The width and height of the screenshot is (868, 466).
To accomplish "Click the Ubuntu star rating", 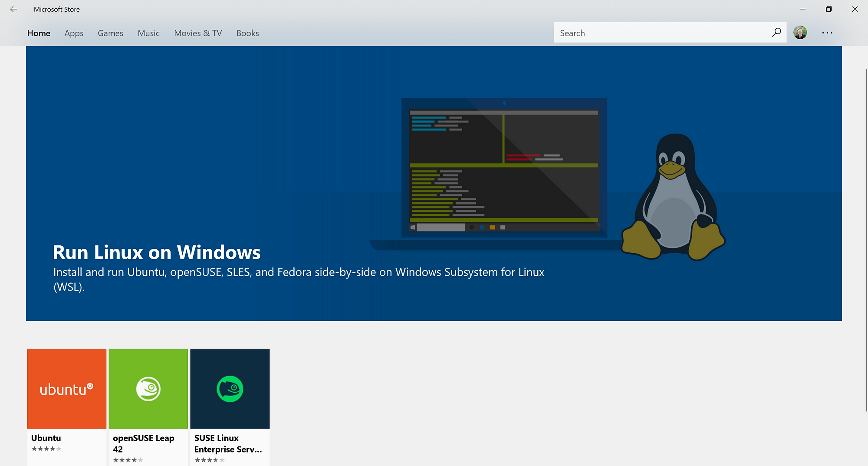I will [46, 449].
